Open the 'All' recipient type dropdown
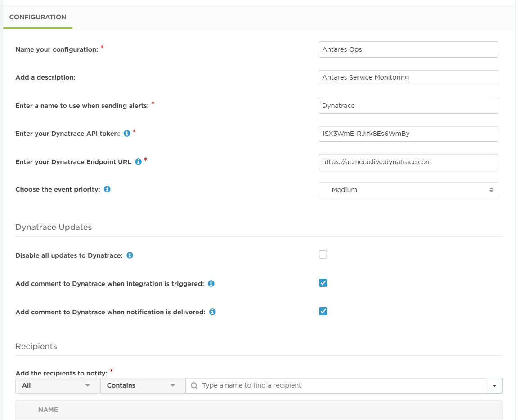 [x=58, y=385]
